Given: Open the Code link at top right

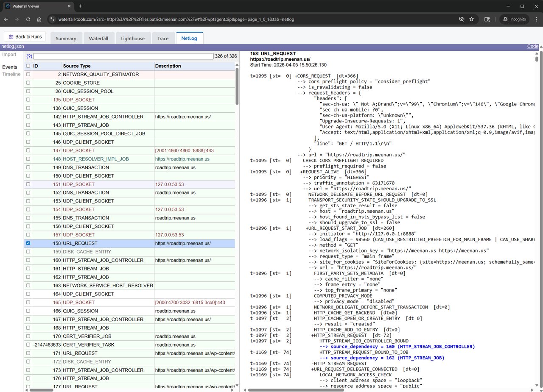Looking at the screenshot, I should tap(532, 46).
